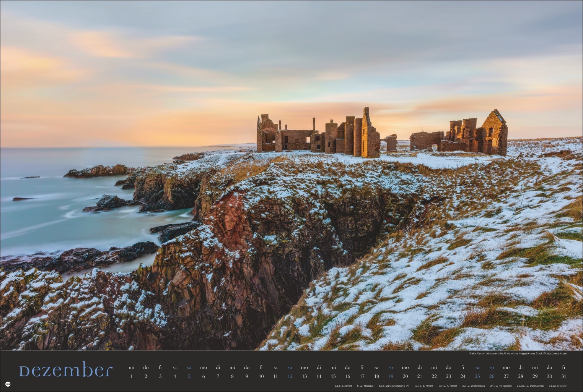583x392 pixels.
Task: Click the '31.12. Silvester' holiday note
Action: click(557, 386)
